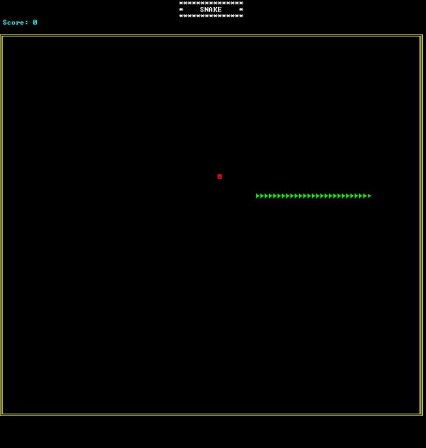Image resolution: width=426 pixels, height=448 pixels.
Task: Click the middle of the green snake body
Action: (x=313, y=196)
